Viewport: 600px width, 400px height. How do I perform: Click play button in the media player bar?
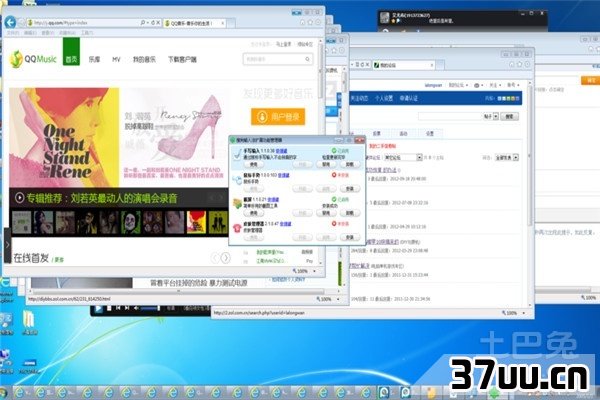pos(98,309)
